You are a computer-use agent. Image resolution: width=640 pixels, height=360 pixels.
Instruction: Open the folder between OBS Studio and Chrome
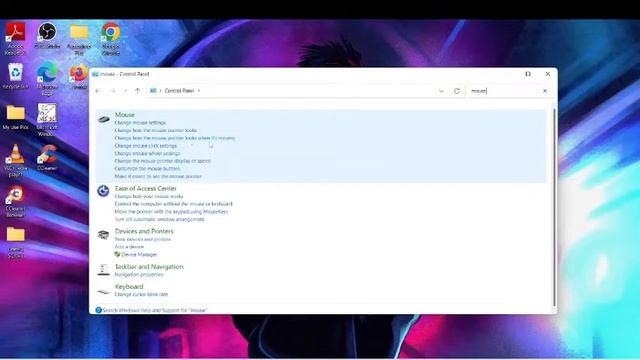point(79,39)
